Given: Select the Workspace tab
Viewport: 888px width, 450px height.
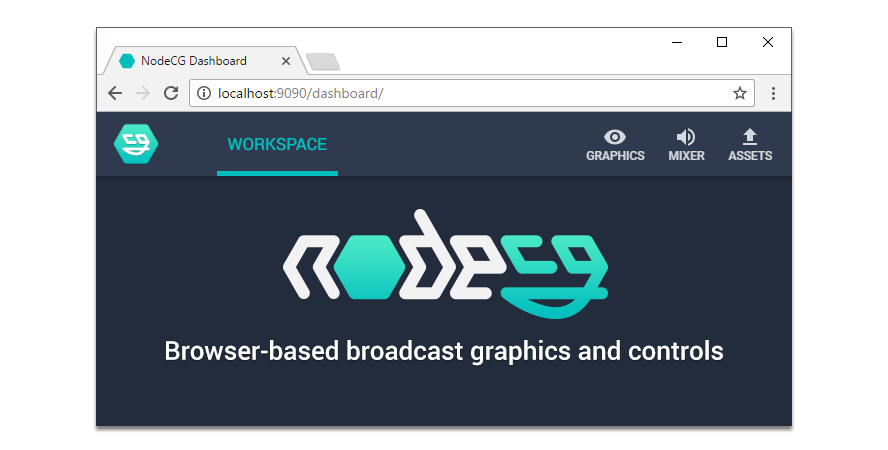Looking at the screenshot, I should click(278, 144).
